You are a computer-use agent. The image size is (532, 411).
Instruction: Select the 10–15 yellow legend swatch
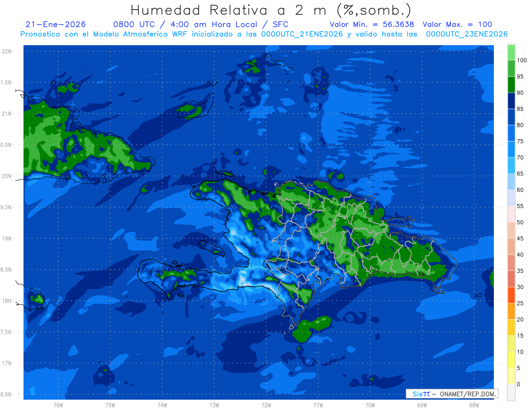(511, 344)
